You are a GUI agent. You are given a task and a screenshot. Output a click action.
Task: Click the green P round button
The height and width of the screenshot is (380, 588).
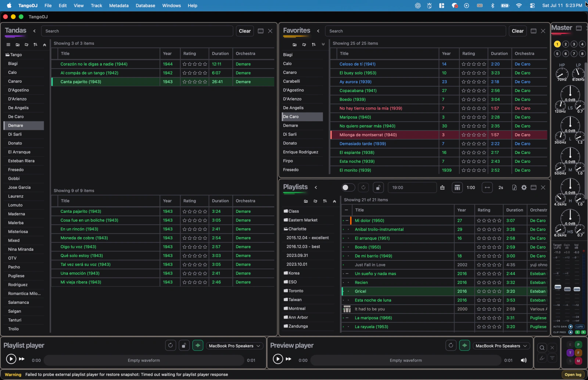pyautogui.click(x=578, y=344)
